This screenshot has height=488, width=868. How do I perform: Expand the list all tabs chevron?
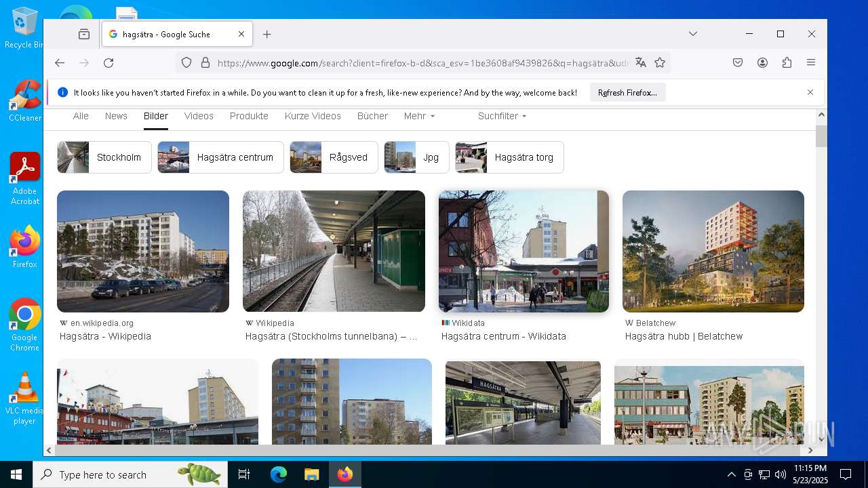(693, 34)
